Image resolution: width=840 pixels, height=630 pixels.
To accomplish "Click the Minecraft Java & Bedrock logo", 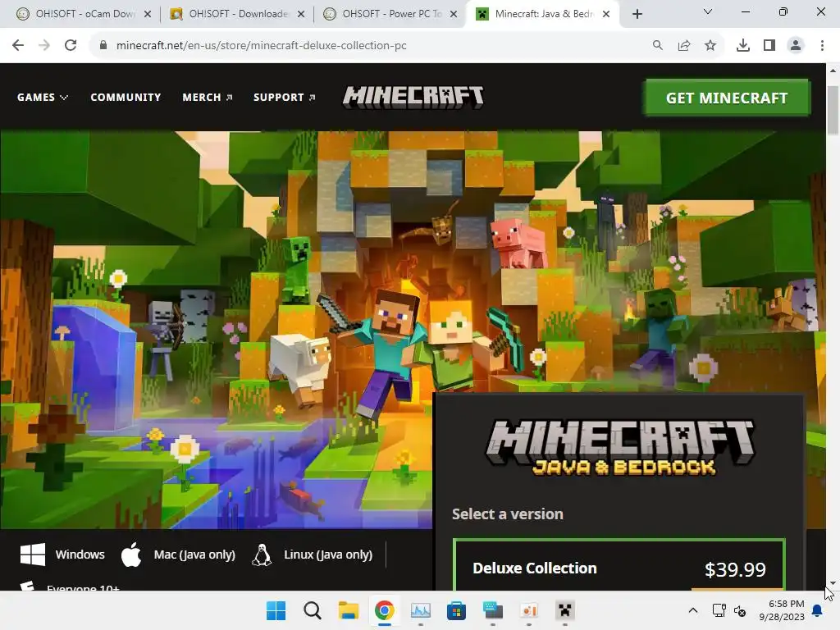I will pyautogui.click(x=620, y=448).
